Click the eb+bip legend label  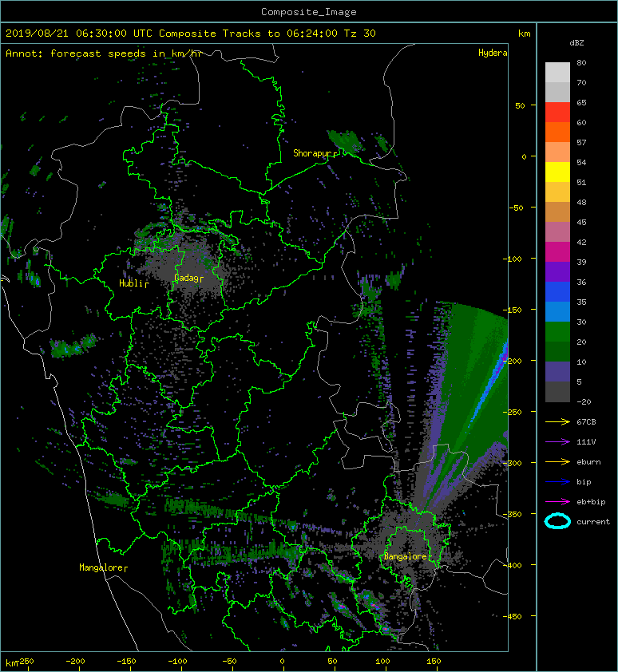pyautogui.click(x=591, y=502)
